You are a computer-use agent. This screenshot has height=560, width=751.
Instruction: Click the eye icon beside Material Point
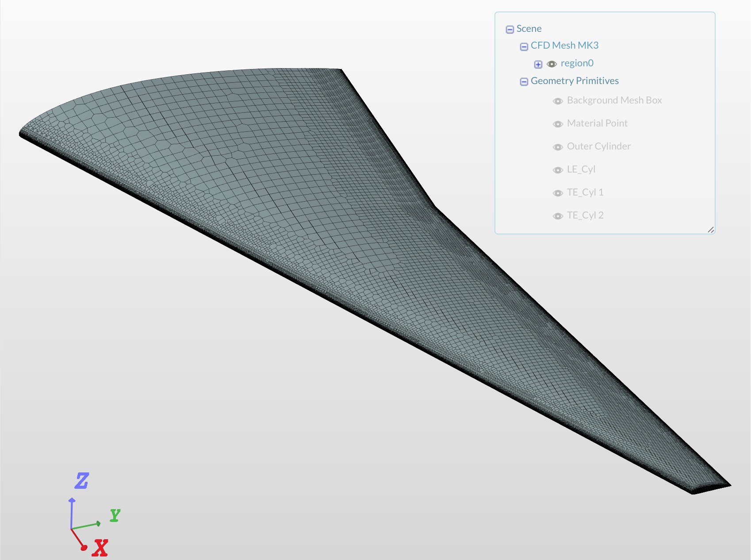tap(557, 124)
